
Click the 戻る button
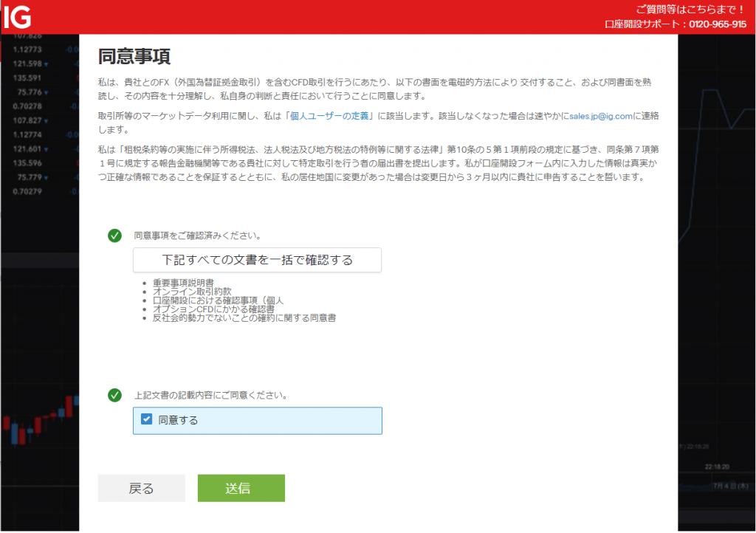(141, 488)
